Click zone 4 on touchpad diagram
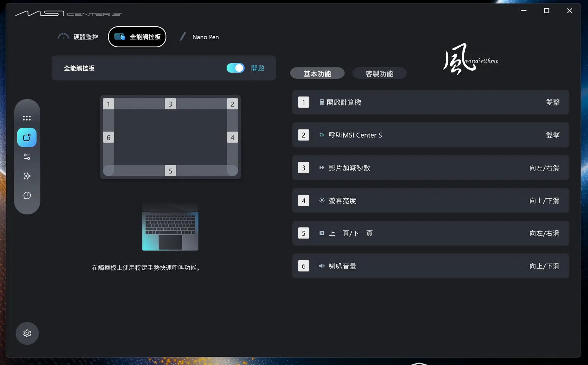Screen dimensions: 588x365 tap(233, 137)
